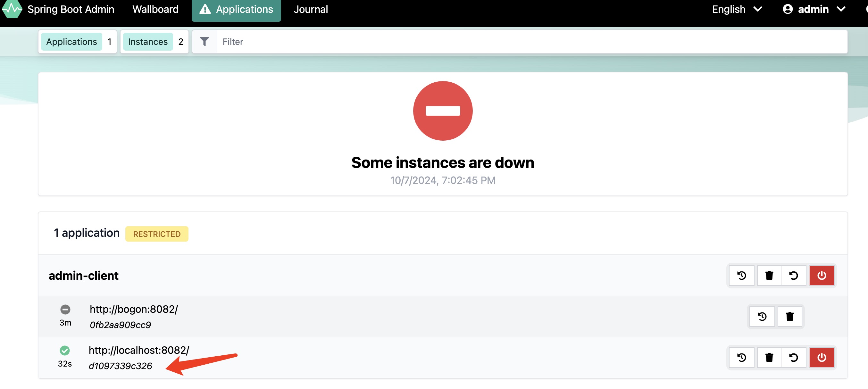Open journal history for the bogon:8082 instance
The width and height of the screenshot is (868, 389).
pos(762,317)
